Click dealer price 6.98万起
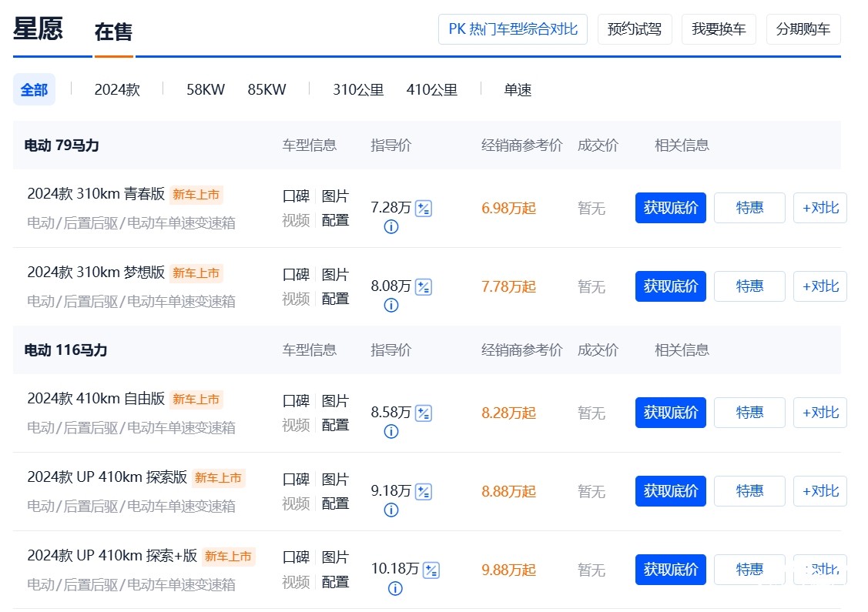This screenshot has width=868, height=612. pos(509,209)
